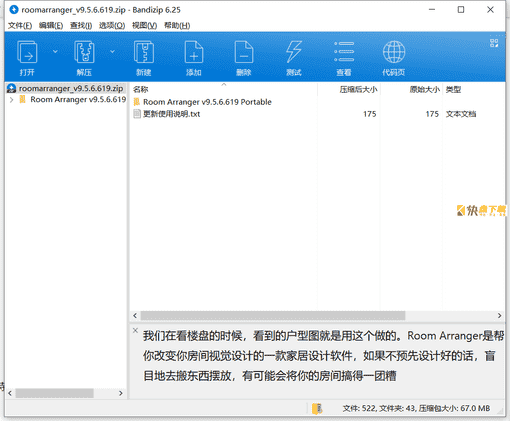Open the 查找(I) menu

click(x=81, y=26)
